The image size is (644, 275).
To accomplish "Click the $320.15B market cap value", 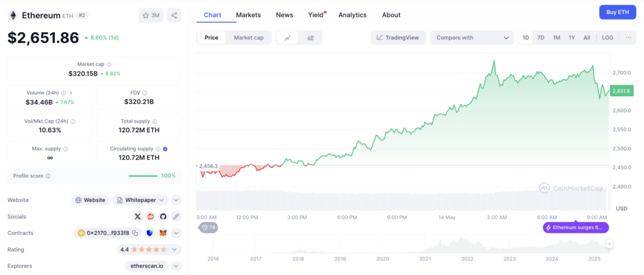I will [83, 74].
